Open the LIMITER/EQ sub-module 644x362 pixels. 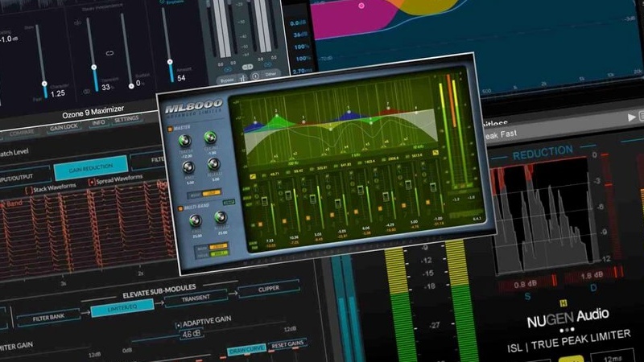coord(122,307)
